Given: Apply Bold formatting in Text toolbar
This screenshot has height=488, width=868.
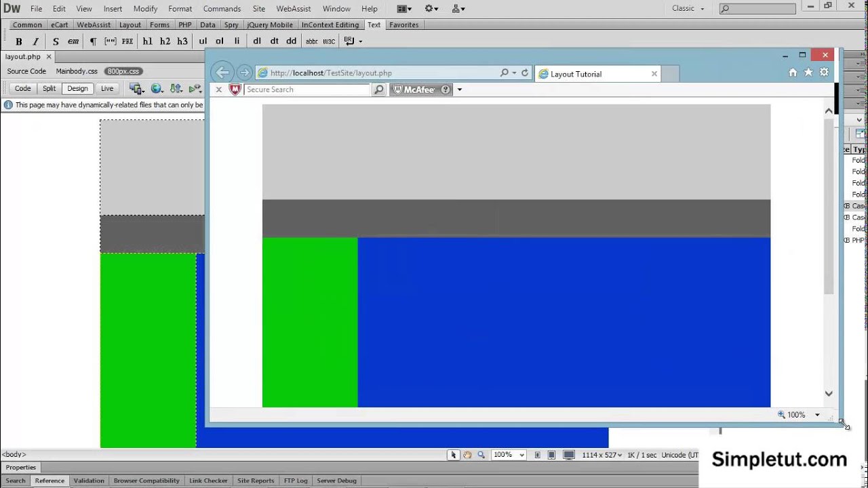Looking at the screenshot, I should coord(19,41).
